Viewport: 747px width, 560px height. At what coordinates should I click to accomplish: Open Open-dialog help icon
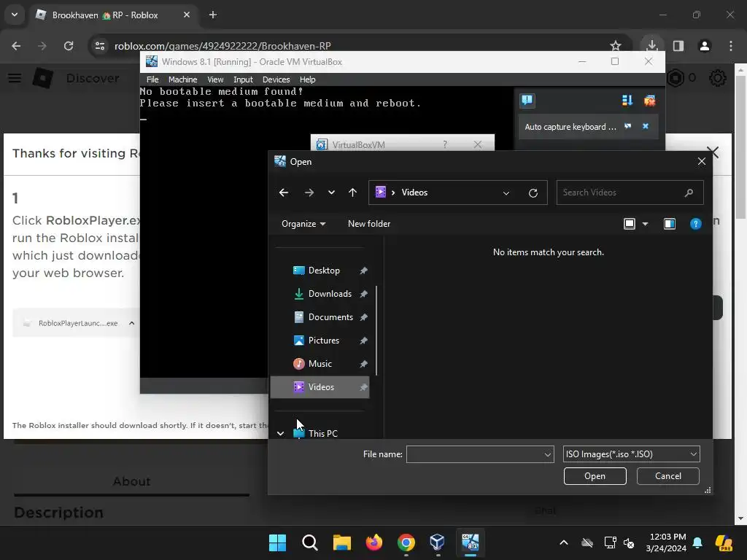695,224
